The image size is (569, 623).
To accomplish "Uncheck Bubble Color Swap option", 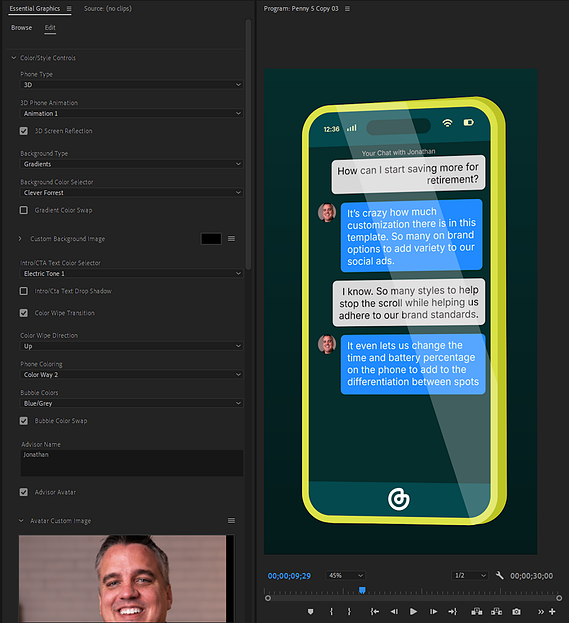I will 24,420.
